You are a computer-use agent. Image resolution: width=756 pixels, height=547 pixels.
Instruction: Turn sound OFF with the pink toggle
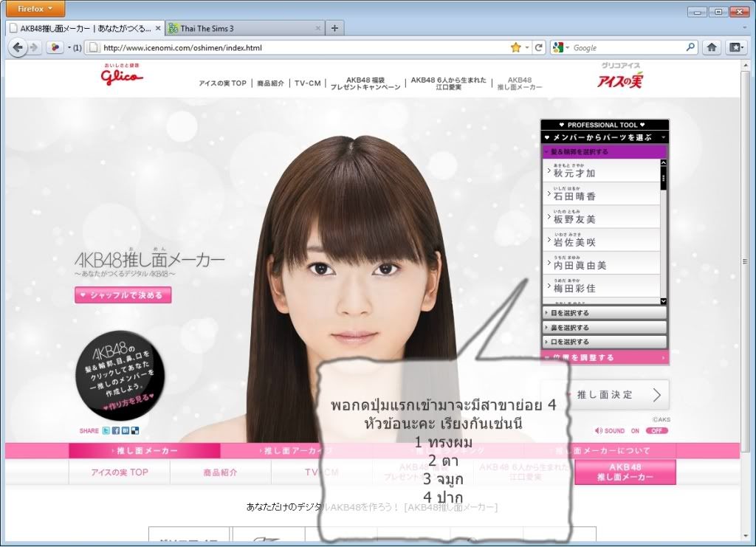click(x=656, y=431)
